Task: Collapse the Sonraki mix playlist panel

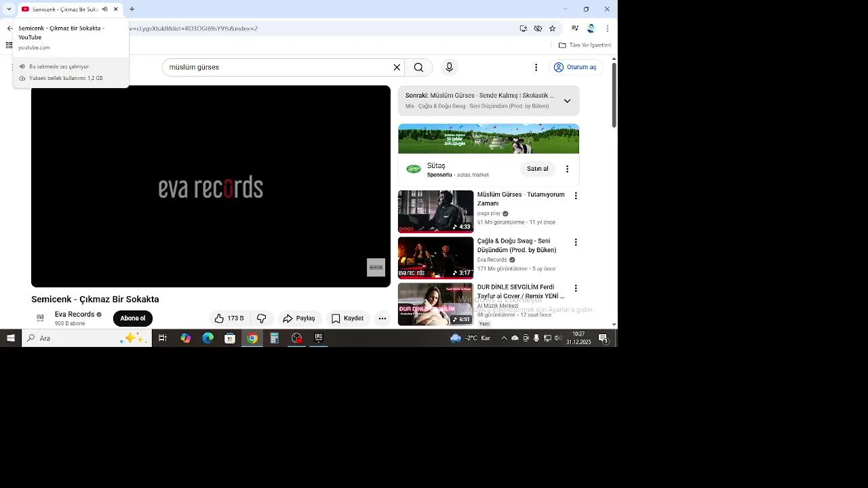Action: pyautogui.click(x=567, y=101)
